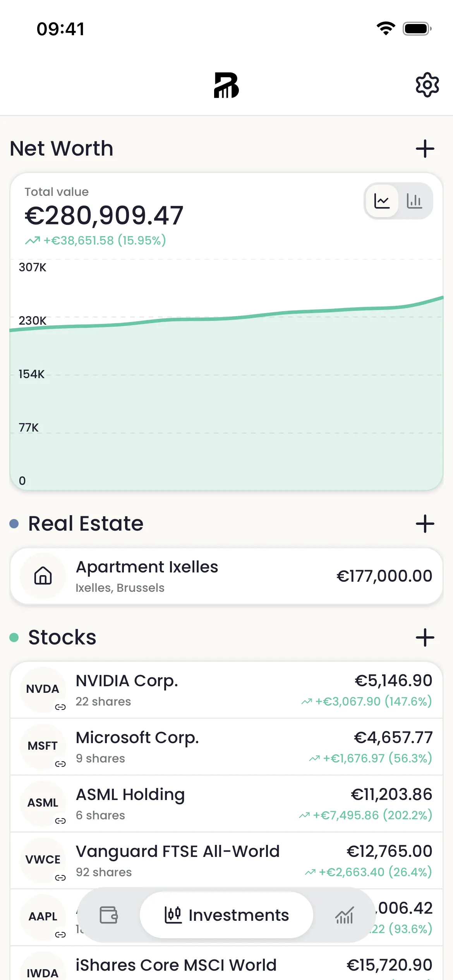This screenshot has width=453, height=980.
Task: Open iShares Core MSCI World entry
Action: tap(226, 964)
